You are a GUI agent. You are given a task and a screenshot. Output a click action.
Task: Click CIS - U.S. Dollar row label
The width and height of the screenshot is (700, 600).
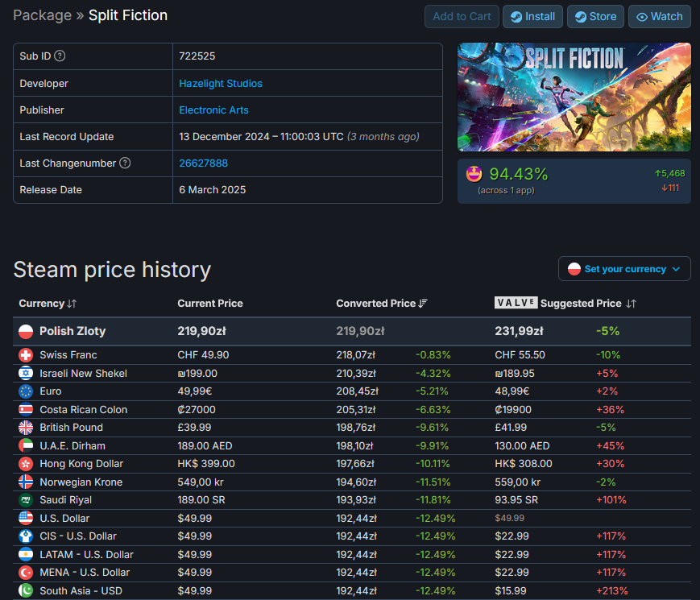click(78, 536)
